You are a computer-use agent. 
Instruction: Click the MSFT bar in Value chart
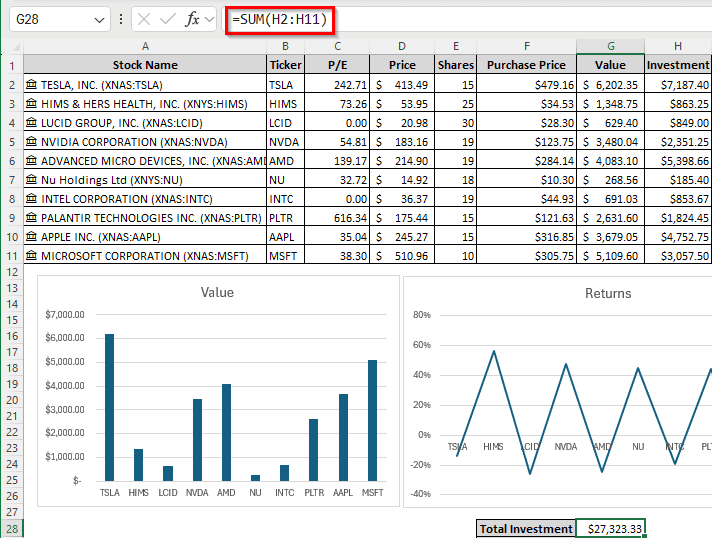coord(372,420)
